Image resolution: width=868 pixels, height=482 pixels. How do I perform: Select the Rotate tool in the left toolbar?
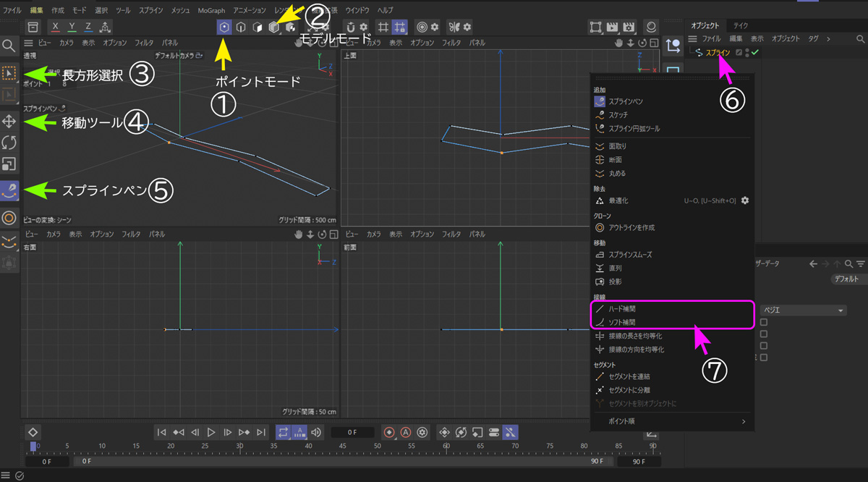point(9,142)
